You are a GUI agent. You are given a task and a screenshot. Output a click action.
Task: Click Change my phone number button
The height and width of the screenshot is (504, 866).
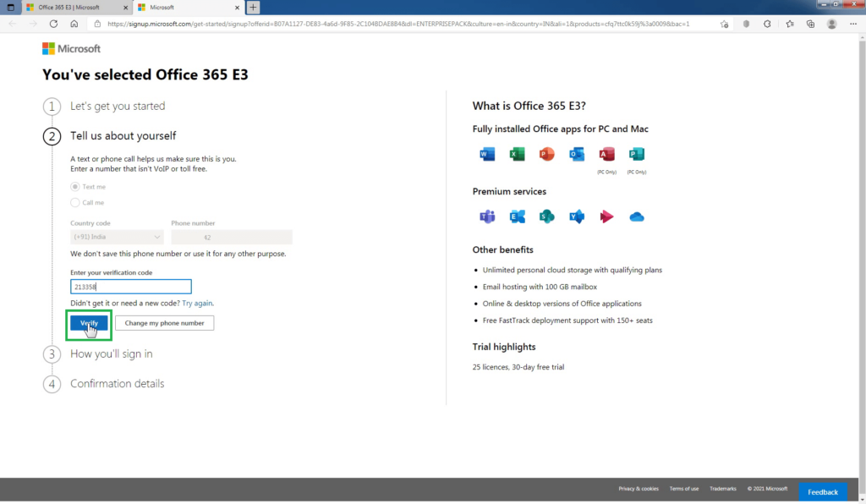(x=165, y=323)
